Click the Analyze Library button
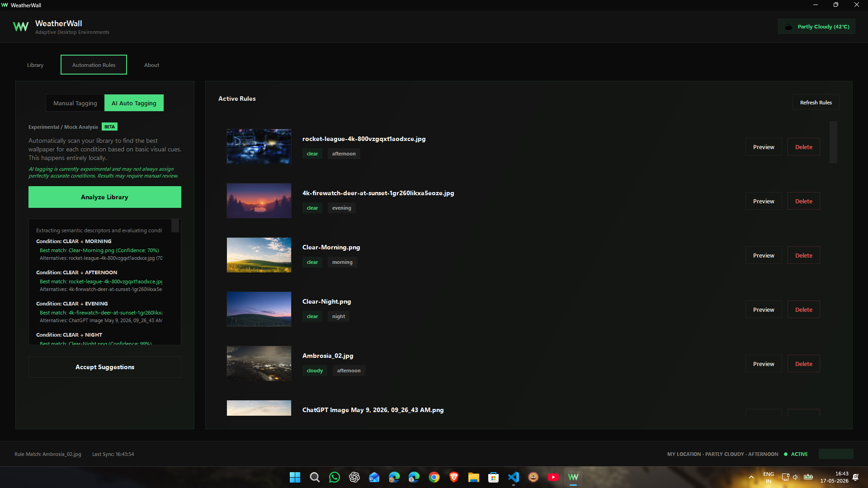Screen dimensions: 868x488 pos(105,197)
